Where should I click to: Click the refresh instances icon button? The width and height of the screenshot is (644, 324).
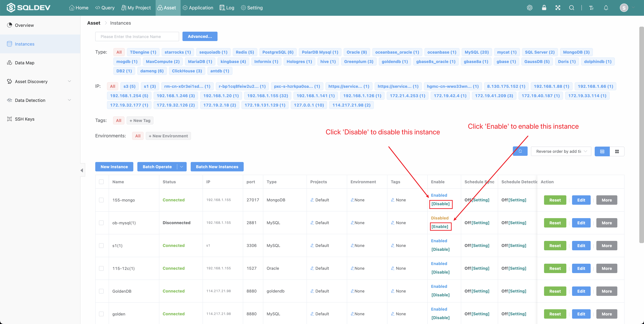click(520, 151)
